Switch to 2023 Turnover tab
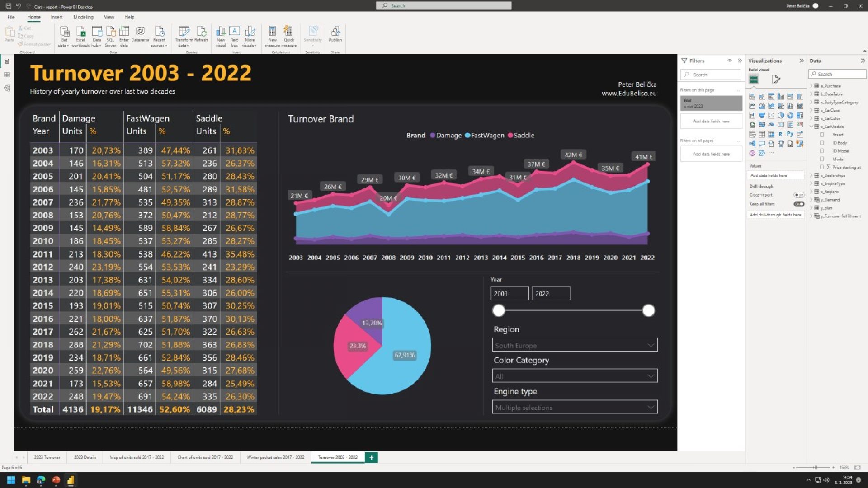868x488 pixels. click(x=47, y=457)
